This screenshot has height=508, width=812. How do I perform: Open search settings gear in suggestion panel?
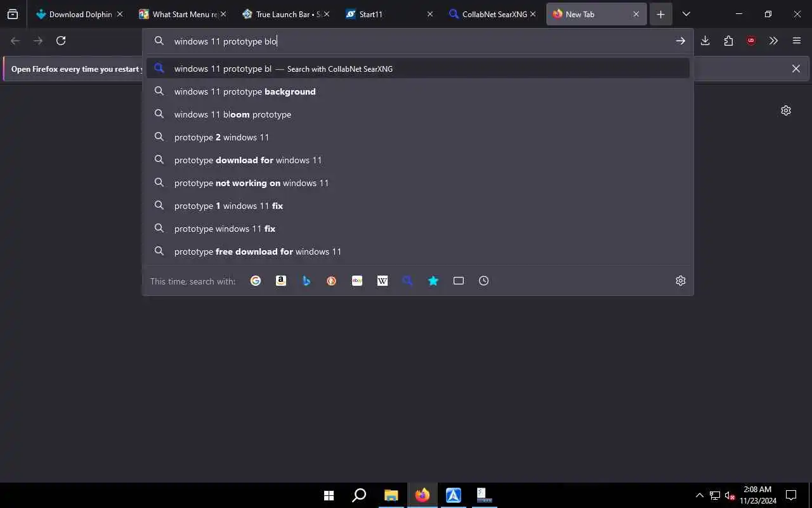pos(681,281)
